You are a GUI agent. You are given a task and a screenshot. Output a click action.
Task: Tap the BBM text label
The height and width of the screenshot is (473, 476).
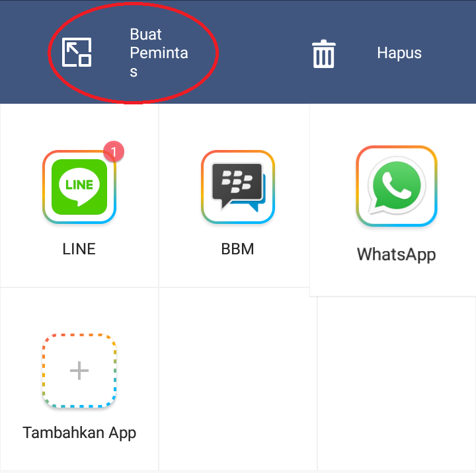237,249
